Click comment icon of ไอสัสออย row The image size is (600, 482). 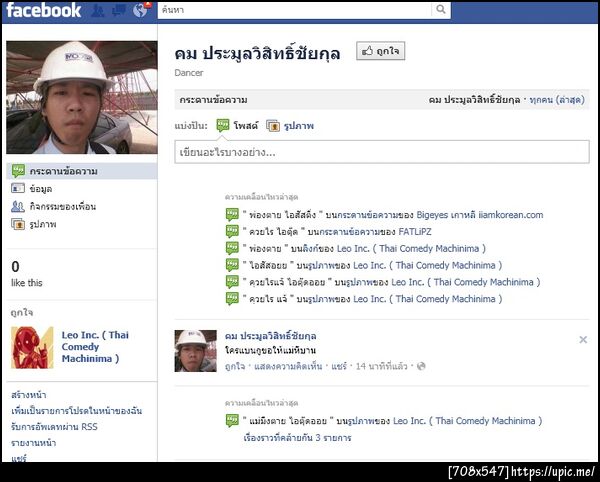coord(232,265)
